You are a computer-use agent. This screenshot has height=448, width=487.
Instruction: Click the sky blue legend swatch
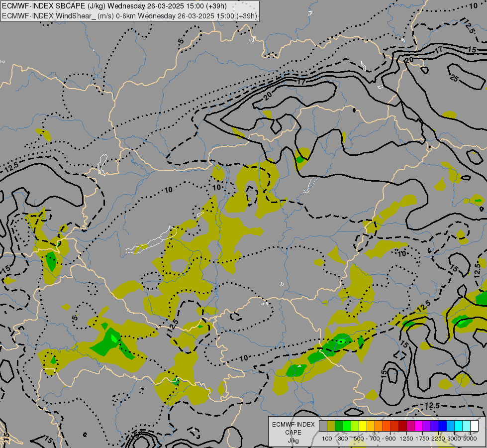point(450,426)
